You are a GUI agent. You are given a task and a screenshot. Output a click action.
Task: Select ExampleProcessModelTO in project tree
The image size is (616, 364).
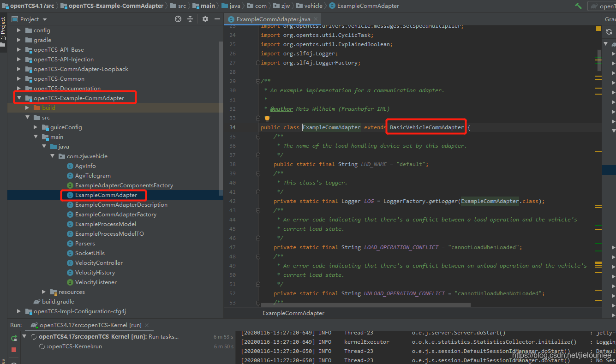point(109,234)
